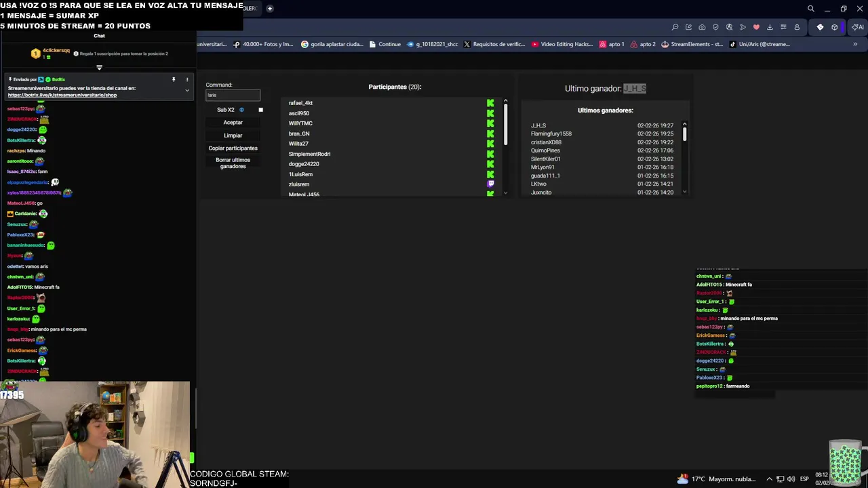
Task: Open the '40.000+ Fotos y Im...' bookmark
Action: [262, 44]
